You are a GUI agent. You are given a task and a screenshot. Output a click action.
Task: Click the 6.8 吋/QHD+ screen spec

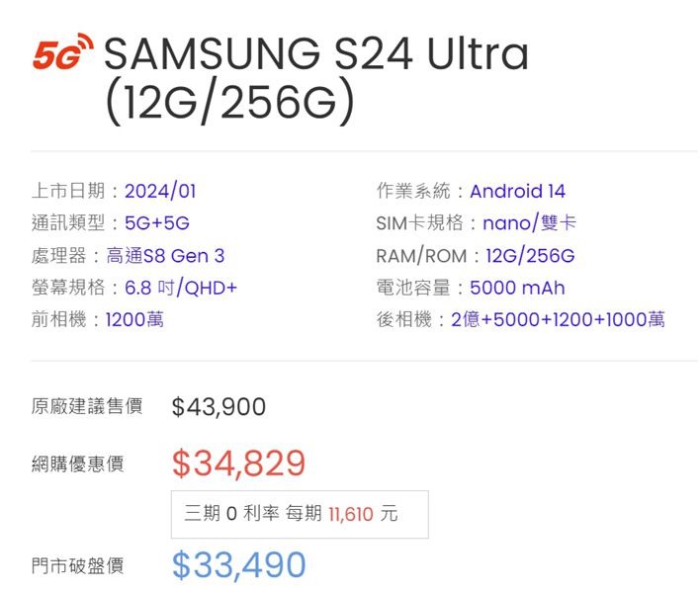tap(181, 288)
